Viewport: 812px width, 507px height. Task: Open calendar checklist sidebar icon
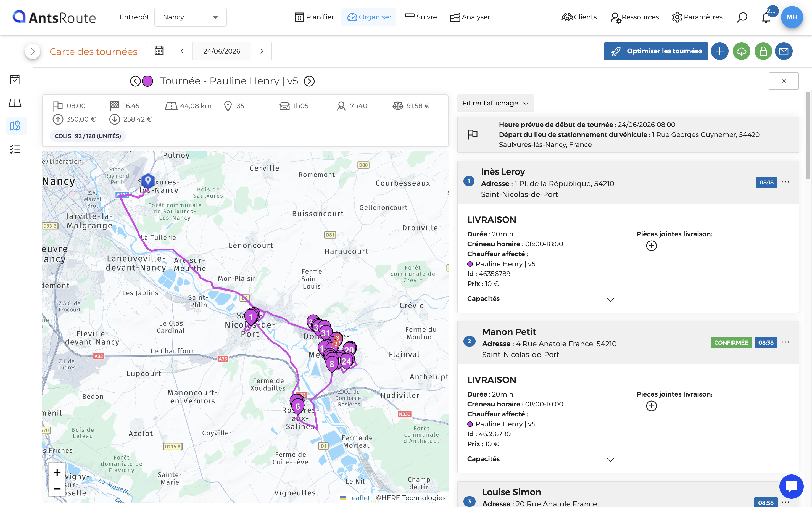15,80
